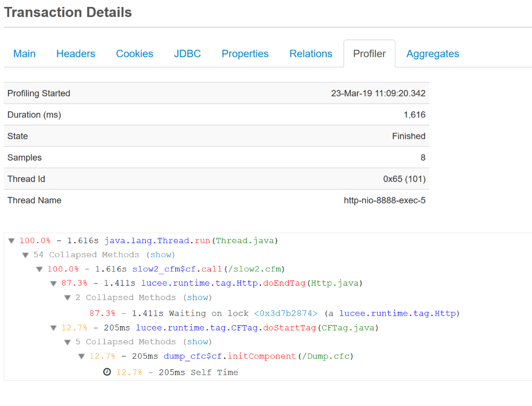
Task: Show the 54 collapsed methods
Action: (x=161, y=254)
